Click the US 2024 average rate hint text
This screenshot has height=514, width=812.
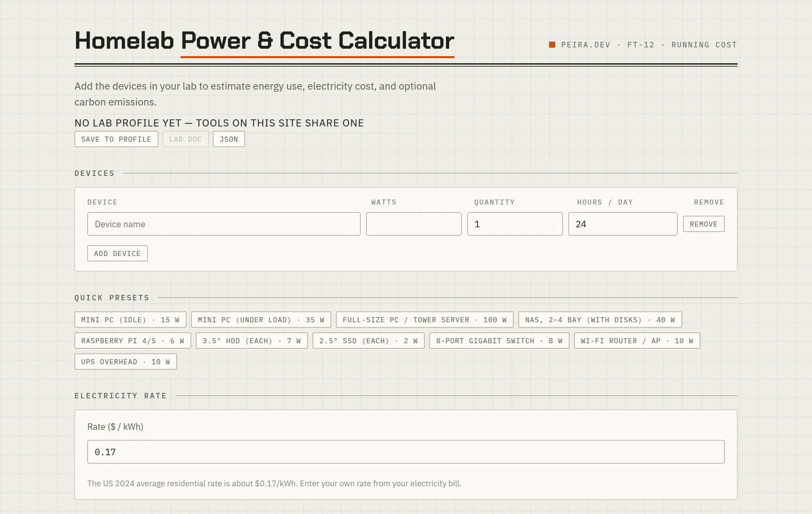(274, 483)
